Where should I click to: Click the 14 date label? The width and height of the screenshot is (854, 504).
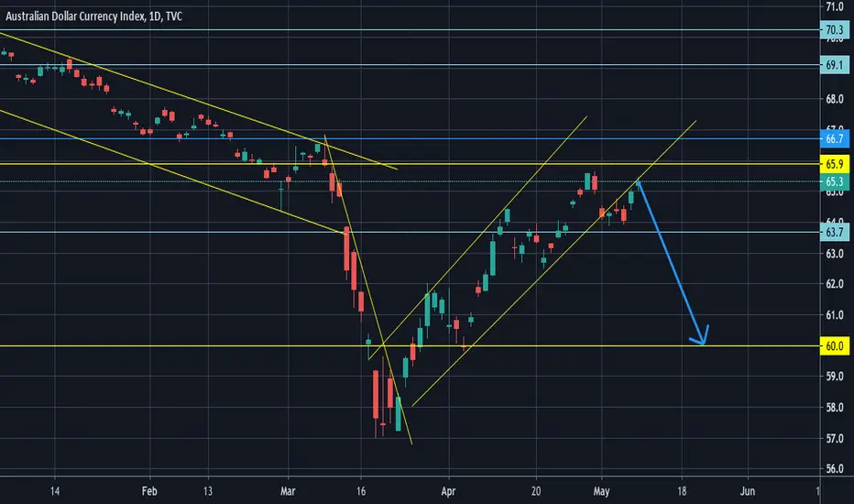pyautogui.click(x=54, y=491)
